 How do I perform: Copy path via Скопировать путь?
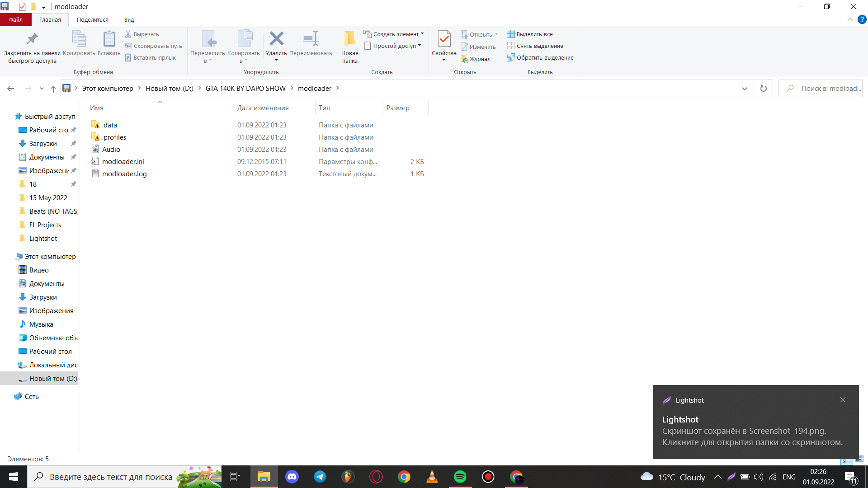coord(153,46)
